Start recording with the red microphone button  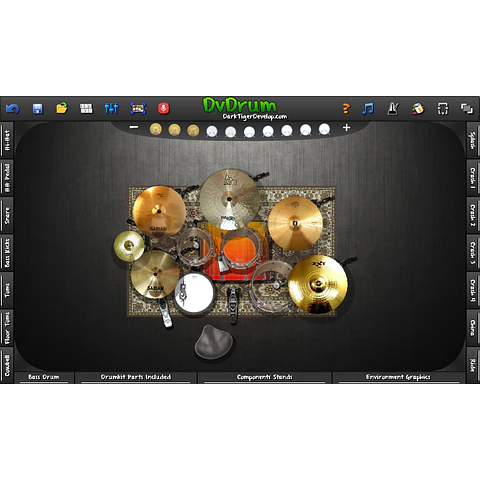pos(163,108)
